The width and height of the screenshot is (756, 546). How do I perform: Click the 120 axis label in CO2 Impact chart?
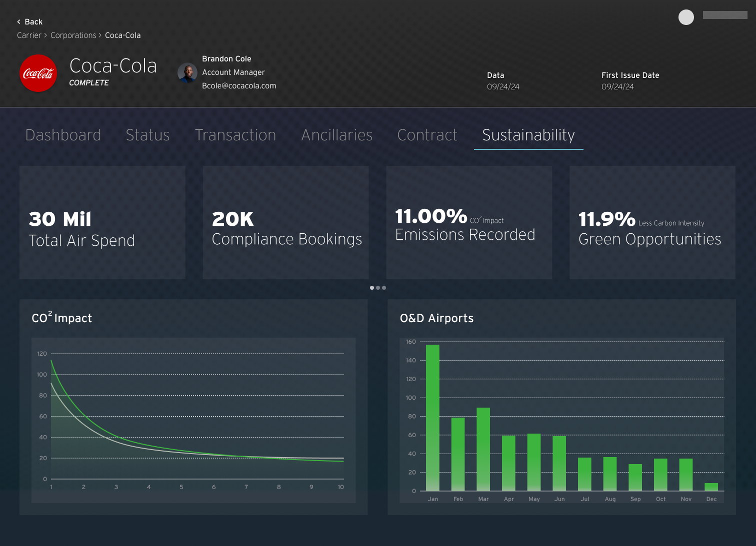click(42, 354)
